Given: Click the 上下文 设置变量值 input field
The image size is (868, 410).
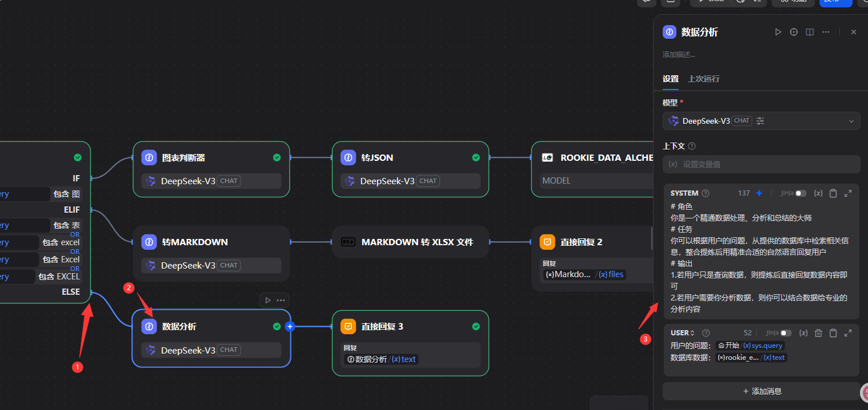Looking at the screenshot, I should point(761,164).
